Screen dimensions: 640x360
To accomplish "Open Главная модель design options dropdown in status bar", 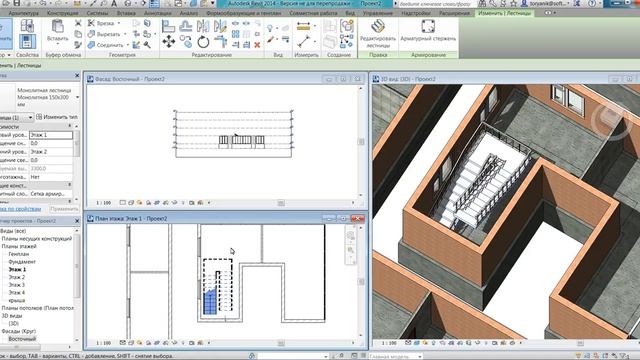I will point(419,357).
